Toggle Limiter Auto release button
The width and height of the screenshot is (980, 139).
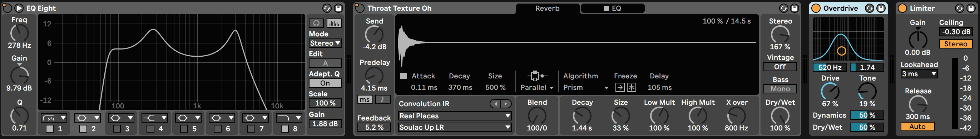[x=917, y=127]
